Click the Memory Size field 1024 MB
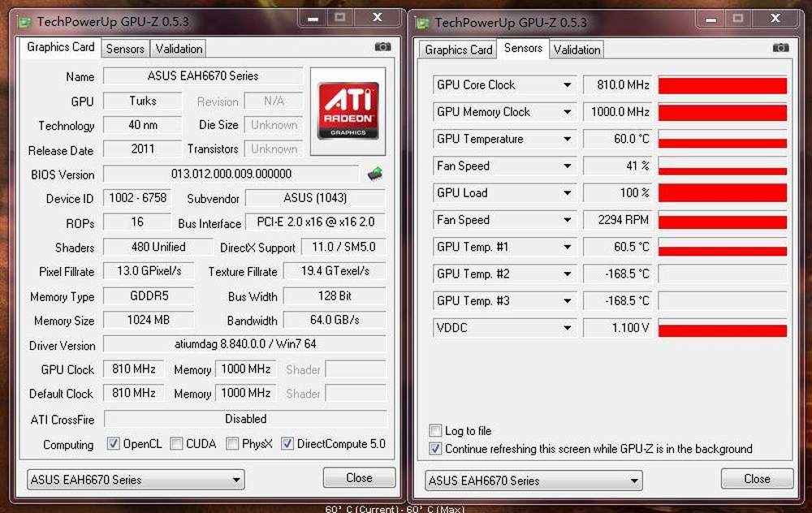The height and width of the screenshot is (513, 812). (x=149, y=320)
